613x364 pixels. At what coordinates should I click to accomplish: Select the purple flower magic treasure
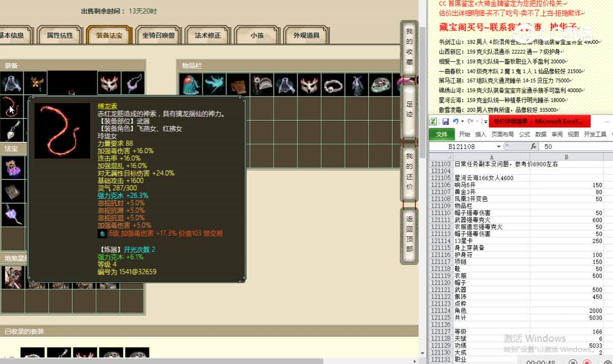pos(12,215)
